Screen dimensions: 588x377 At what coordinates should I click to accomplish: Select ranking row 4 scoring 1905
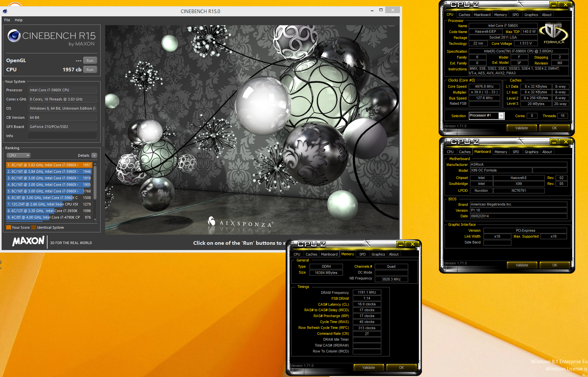[x=49, y=185]
